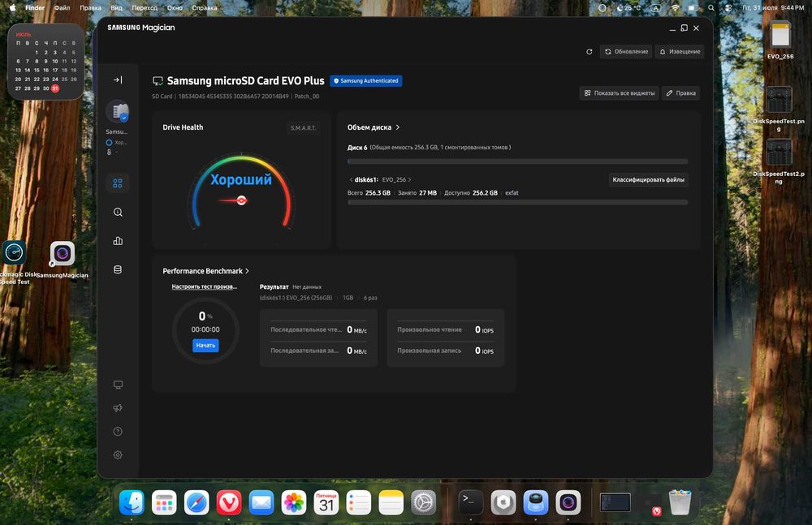The height and width of the screenshot is (525, 812).
Task: Select the Samsung SD card drive icon
Action: click(x=118, y=111)
